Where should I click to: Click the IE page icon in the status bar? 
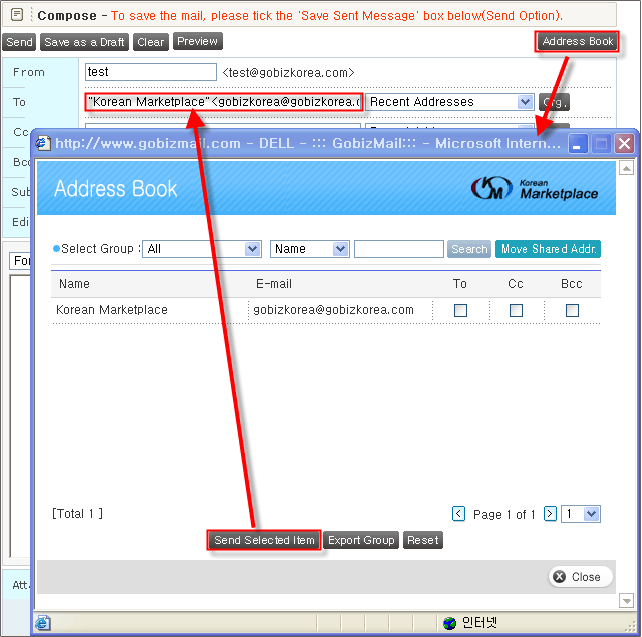coord(43,623)
